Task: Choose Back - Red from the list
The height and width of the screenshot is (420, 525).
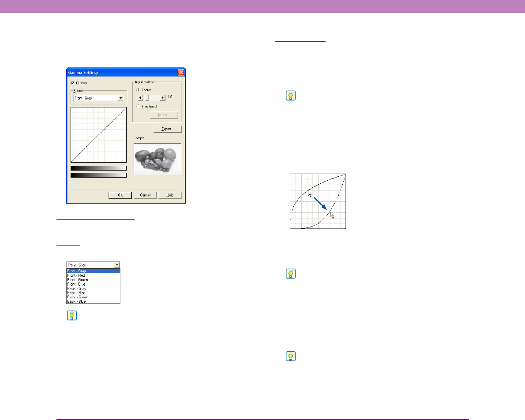Action: click(x=93, y=293)
